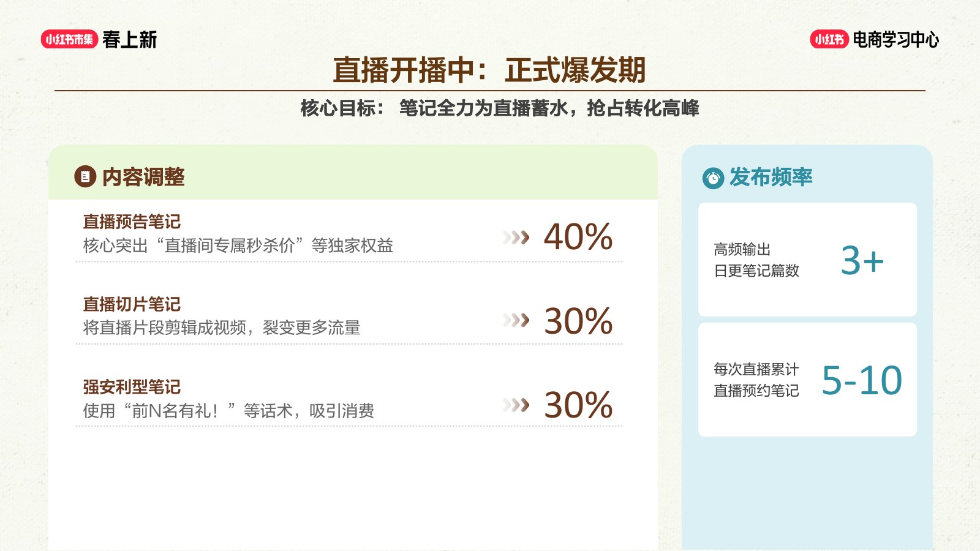This screenshot has width=980, height=551.
Task: Click the clock icon beside 发布频率
Action: 713,178
